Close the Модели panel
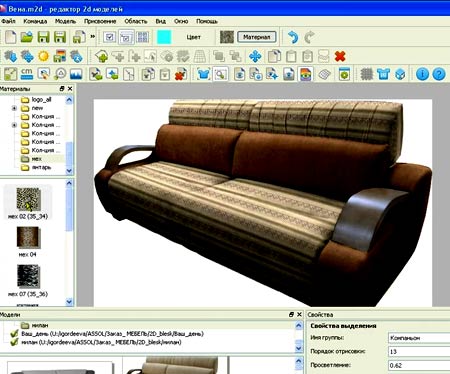Screen dimensions: 450x374 tap(299, 314)
